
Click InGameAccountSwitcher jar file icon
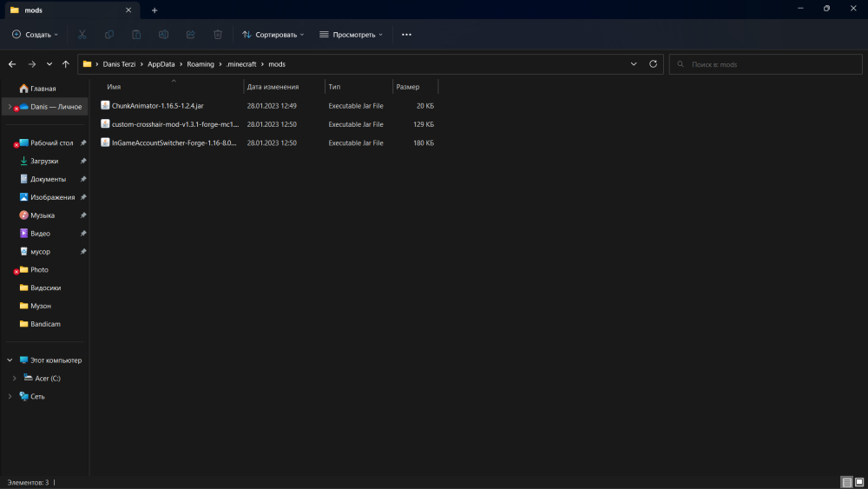point(105,142)
